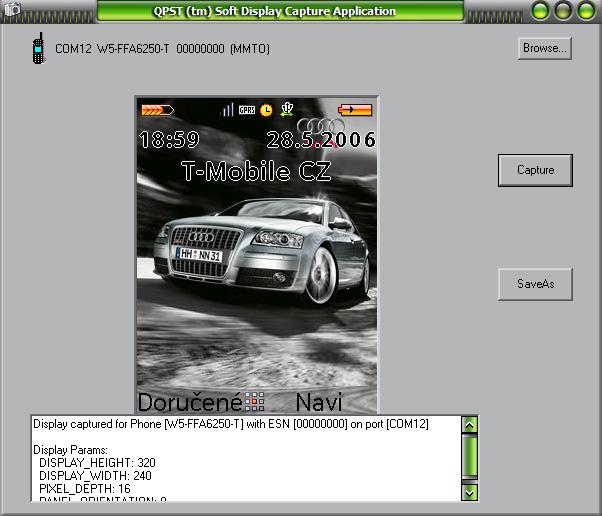The image size is (602, 516).
Task: Click the 'Display captured for Phone' log line
Action: (231, 424)
